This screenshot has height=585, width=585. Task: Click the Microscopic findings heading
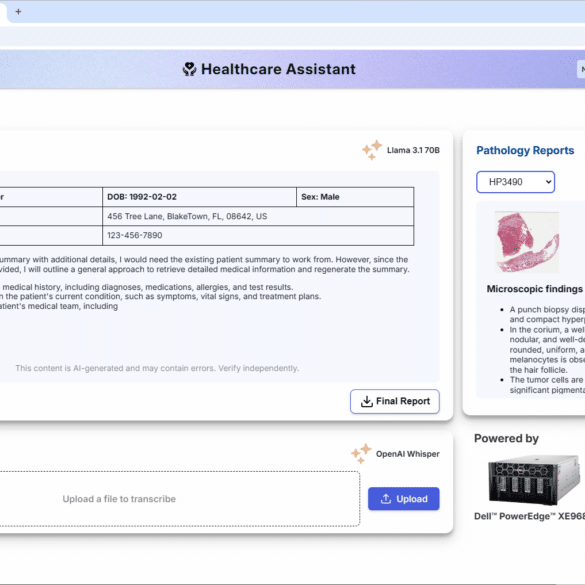coord(535,289)
